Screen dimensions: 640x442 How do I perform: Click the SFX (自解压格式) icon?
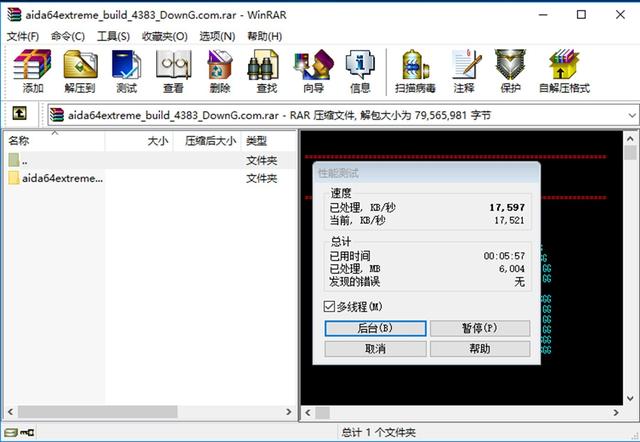point(564,64)
